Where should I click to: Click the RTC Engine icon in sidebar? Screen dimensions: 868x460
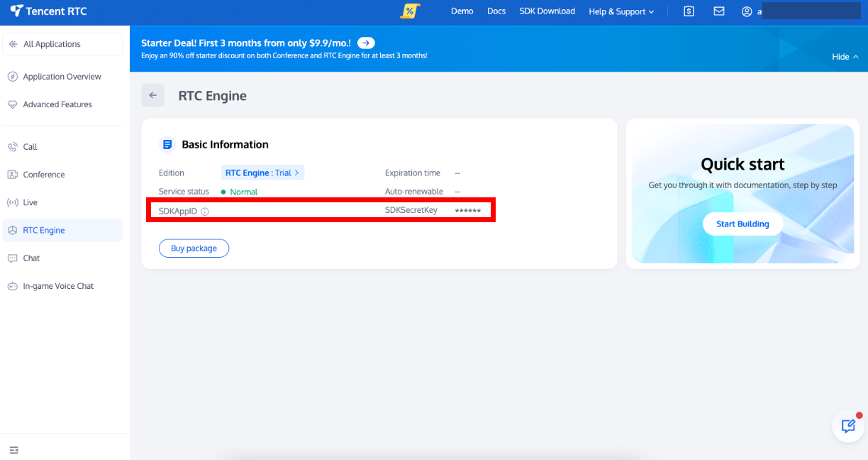coord(12,230)
